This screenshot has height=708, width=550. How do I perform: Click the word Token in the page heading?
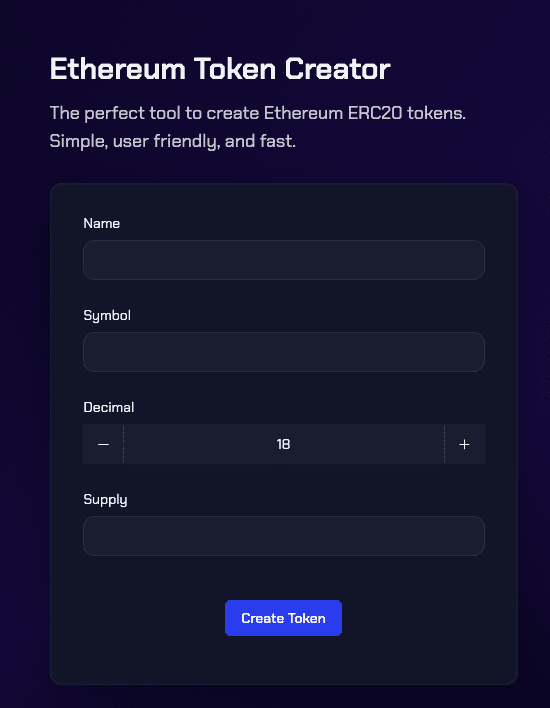coord(235,69)
